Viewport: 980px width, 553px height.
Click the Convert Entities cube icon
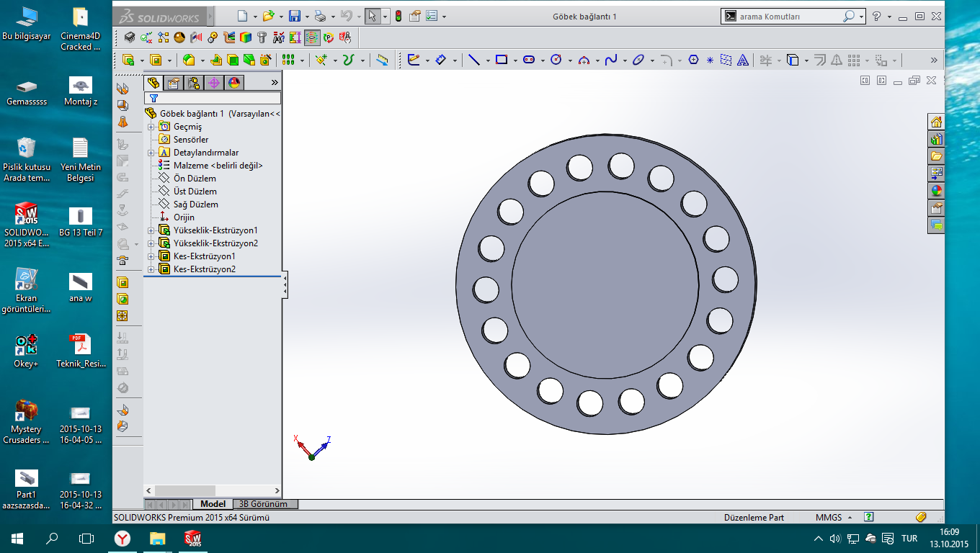click(793, 60)
